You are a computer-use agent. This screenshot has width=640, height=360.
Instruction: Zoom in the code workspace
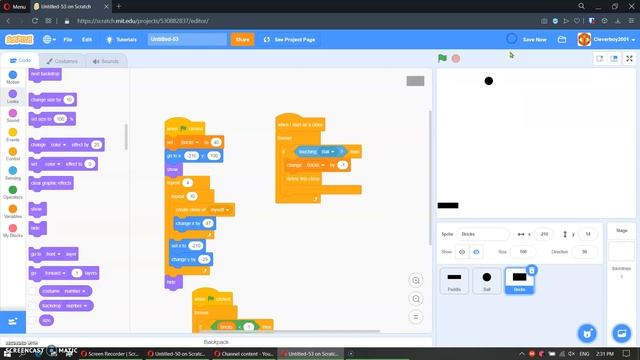[x=416, y=280]
